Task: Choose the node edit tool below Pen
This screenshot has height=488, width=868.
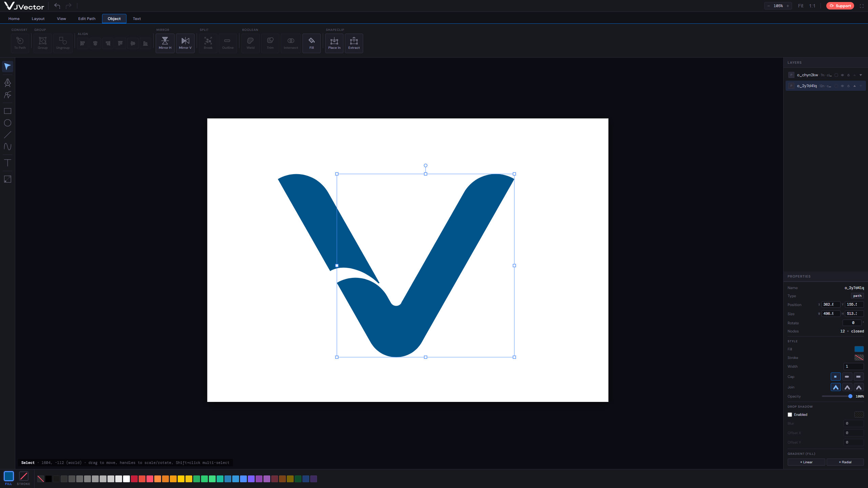Action: pos(7,95)
